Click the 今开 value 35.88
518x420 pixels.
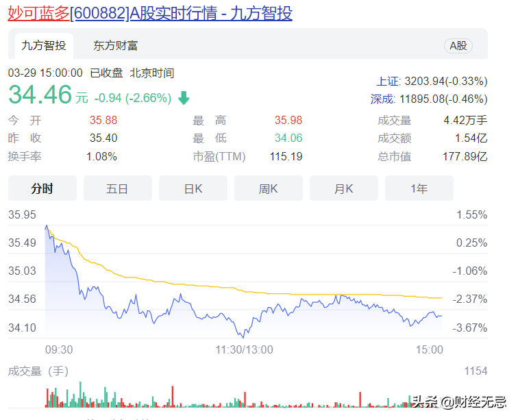point(103,120)
